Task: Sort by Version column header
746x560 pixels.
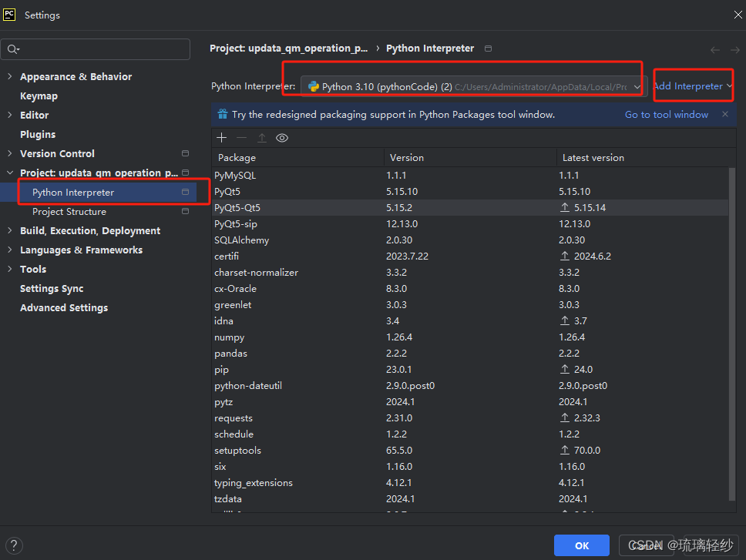Action: [470, 157]
